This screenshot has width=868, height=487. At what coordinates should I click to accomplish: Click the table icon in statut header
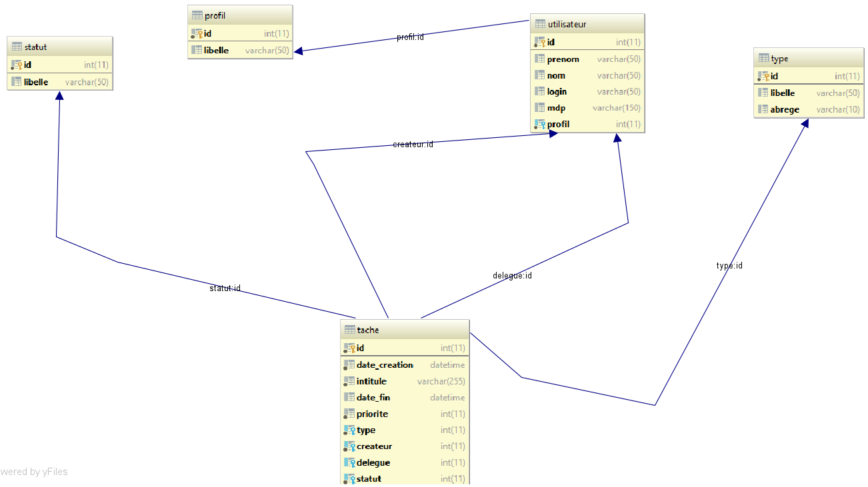point(17,47)
